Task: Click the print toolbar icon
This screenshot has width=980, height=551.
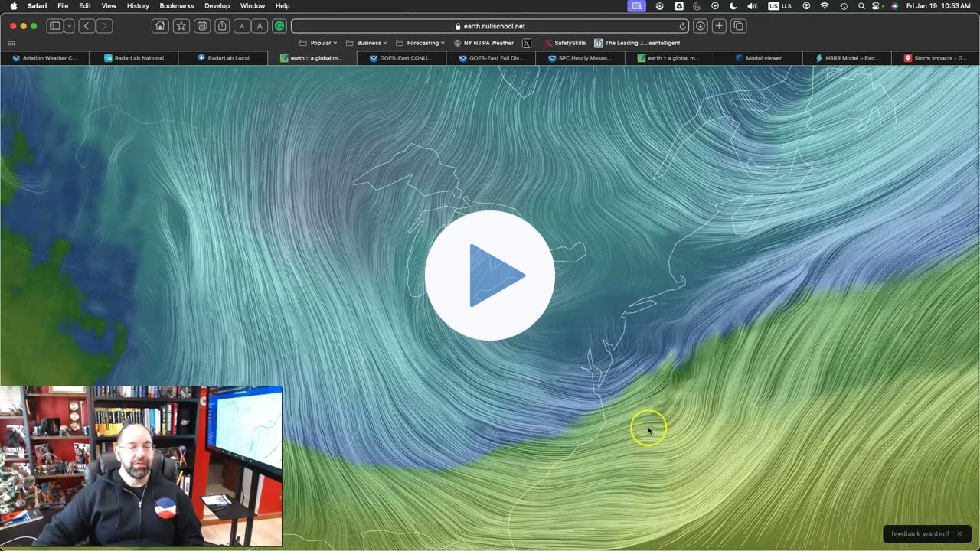Action: [x=202, y=26]
